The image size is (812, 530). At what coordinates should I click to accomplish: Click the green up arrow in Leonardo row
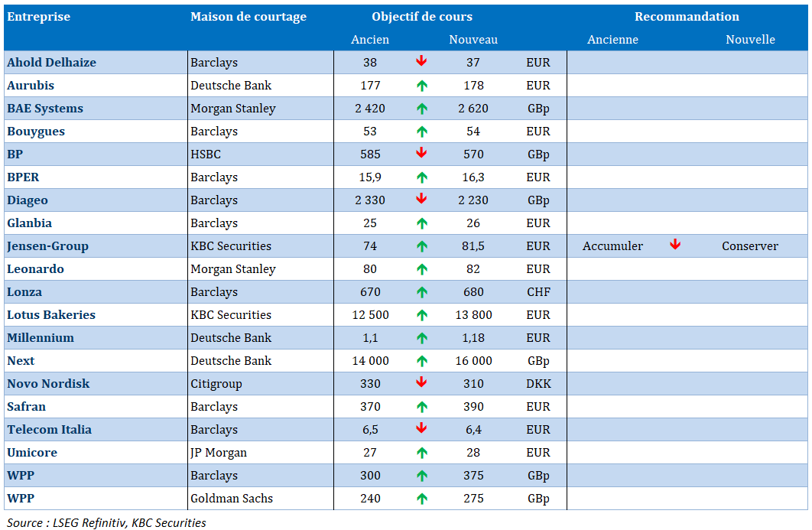pos(422,269)
